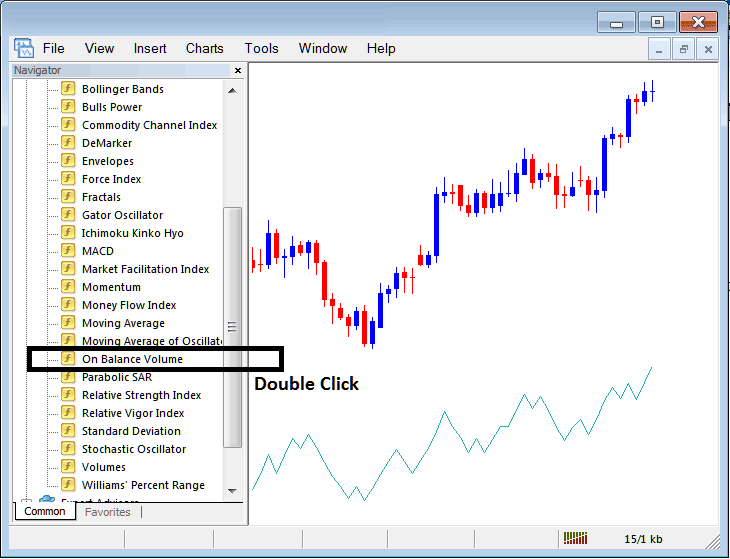730x559 pixels.
Task: Click the Bollinger Bands indicator icon
Action: tap(68, 88)
